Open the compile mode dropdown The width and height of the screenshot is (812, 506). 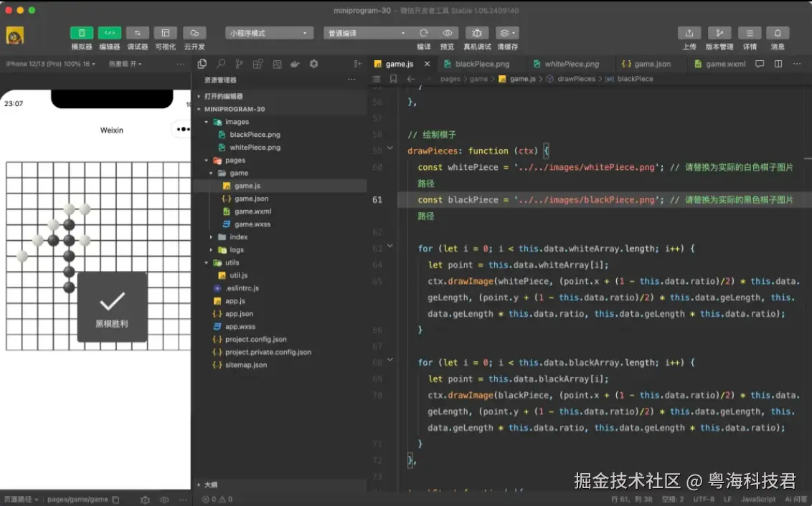367,33
